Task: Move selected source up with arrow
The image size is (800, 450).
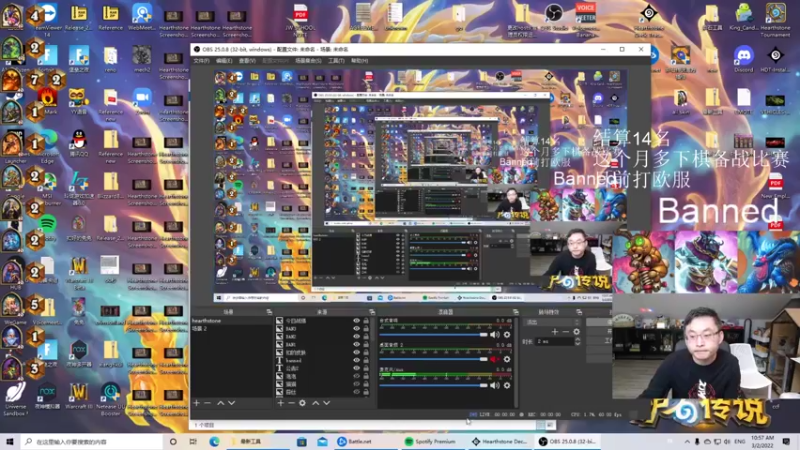Action: tap(316, 403)
